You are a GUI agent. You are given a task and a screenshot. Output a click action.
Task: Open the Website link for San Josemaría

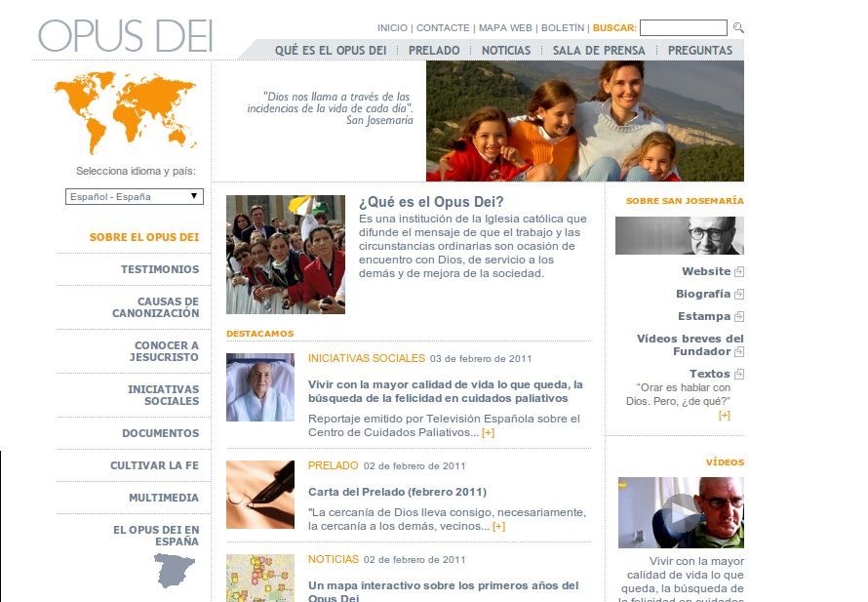tap(706, 271)
